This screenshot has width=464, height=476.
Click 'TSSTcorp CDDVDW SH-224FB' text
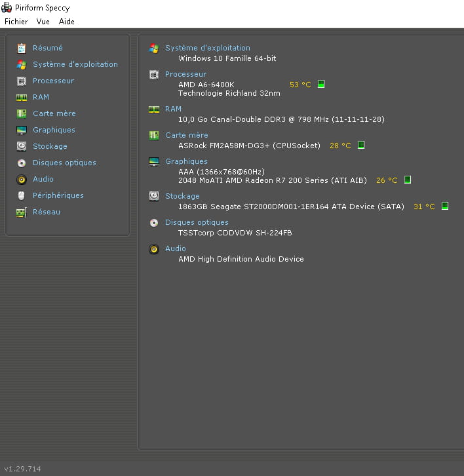pyautogui.click(x=235, y=233)
